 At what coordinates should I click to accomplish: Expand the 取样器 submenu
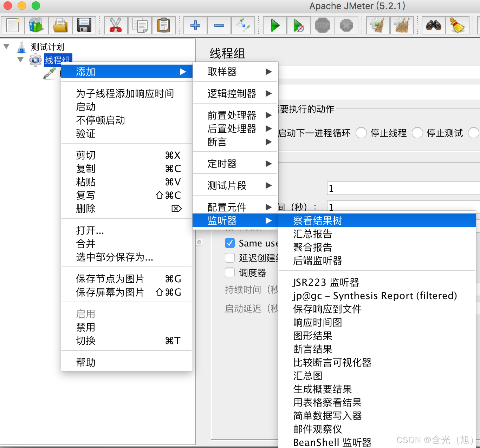click(x=235, y=72)
